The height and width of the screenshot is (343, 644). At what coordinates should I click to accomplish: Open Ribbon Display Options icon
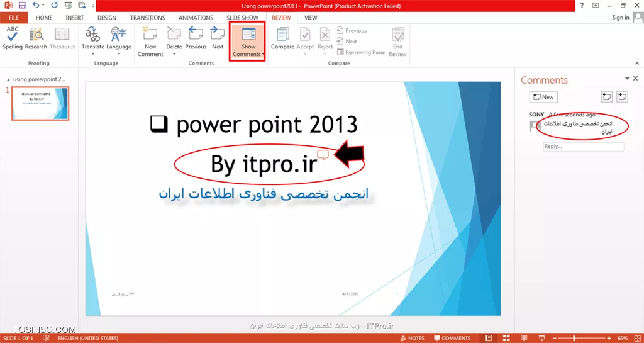pos(595,5)
